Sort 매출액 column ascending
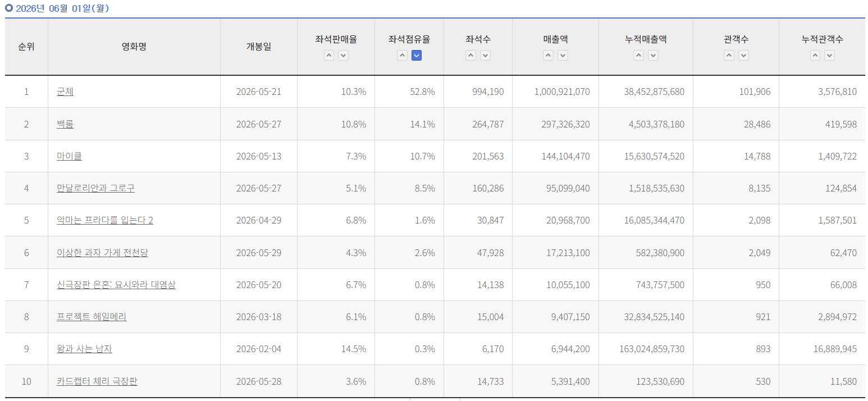Image resolution: width=868 pixels, height=401 pixels. (x=549, y=56)
